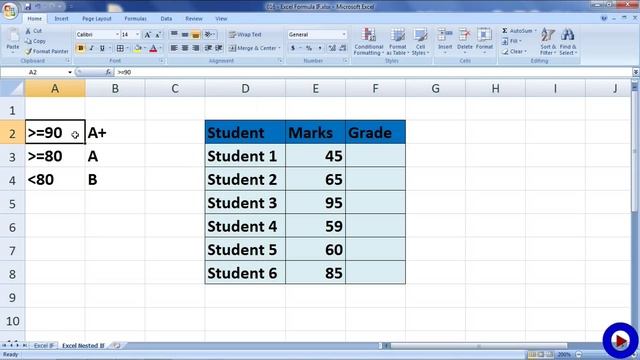Open the View ribbon tab
640x360 pixels.
[221, 19]
